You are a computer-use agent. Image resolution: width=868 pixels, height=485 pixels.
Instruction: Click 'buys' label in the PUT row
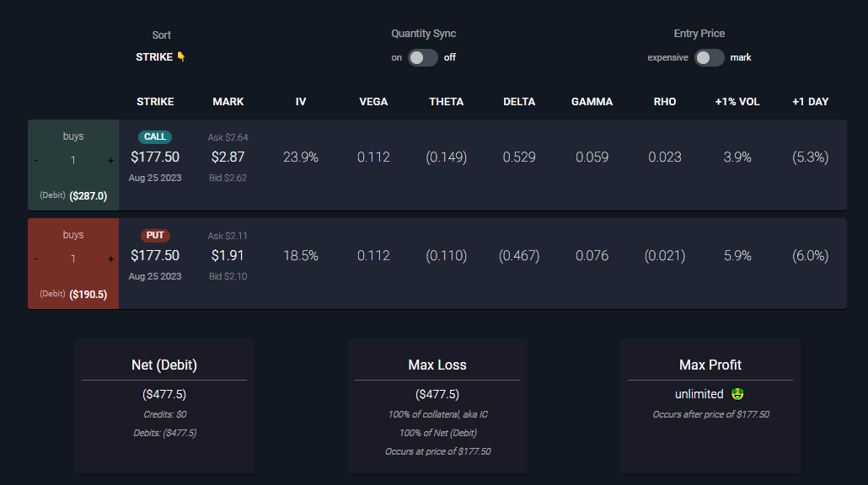click(x=73, y=234)
